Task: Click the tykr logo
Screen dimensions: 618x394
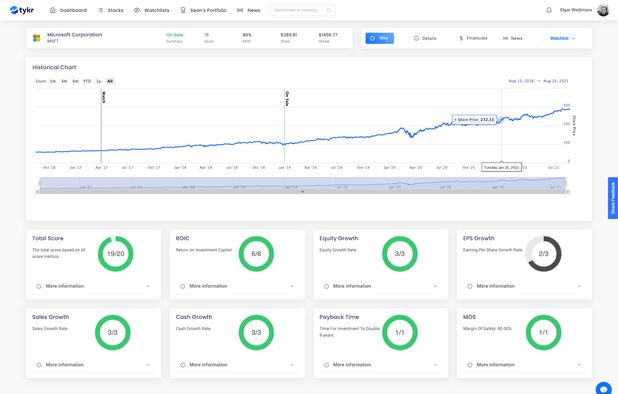Action: click(x=22, y=10)
